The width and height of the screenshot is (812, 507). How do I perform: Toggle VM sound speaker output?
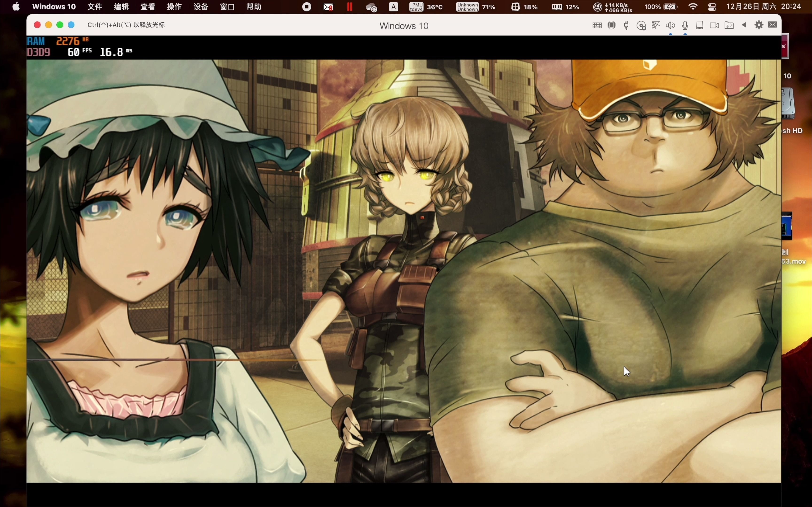[670, 25]
